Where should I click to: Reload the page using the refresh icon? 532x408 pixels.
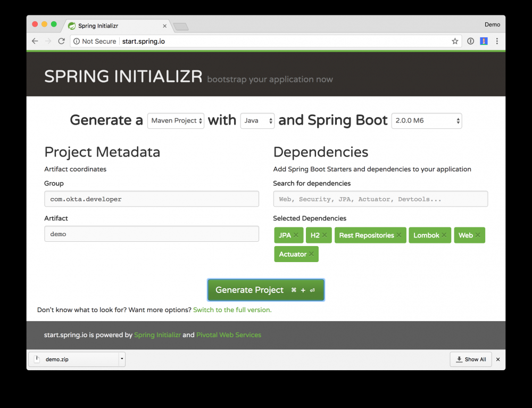61,40
